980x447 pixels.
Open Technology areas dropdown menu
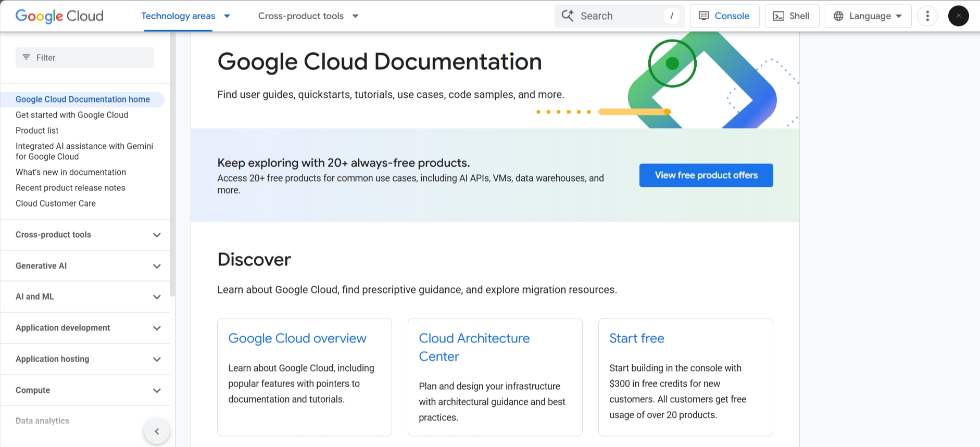click(x=186, y=16)
